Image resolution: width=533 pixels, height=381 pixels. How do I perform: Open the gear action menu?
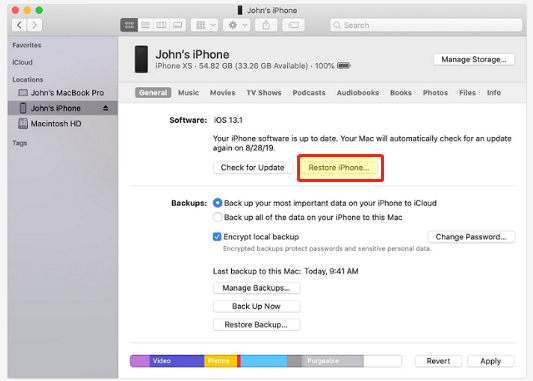(x=237, y=25)
